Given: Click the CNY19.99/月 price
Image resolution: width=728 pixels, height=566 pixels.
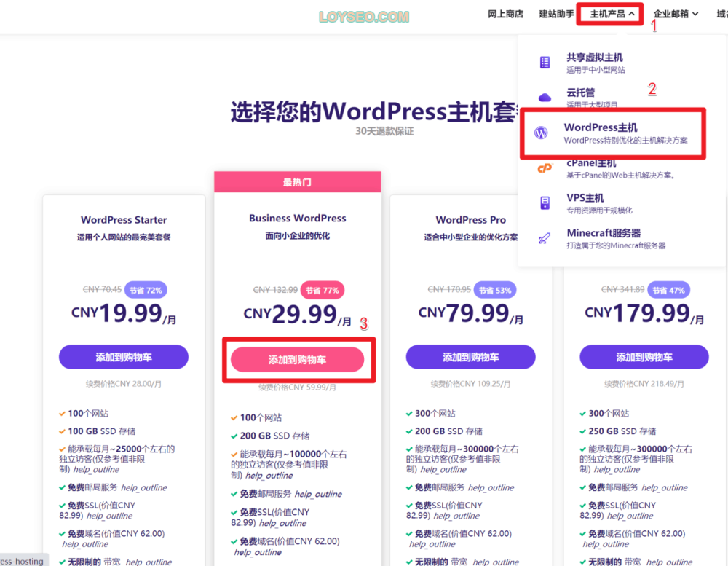Looking at the screenshot, I should pyautogui.click(x=124, y=314).
